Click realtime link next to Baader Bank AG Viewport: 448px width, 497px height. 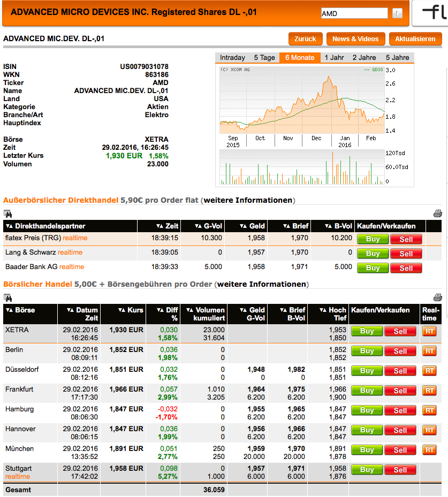(72, 267)
